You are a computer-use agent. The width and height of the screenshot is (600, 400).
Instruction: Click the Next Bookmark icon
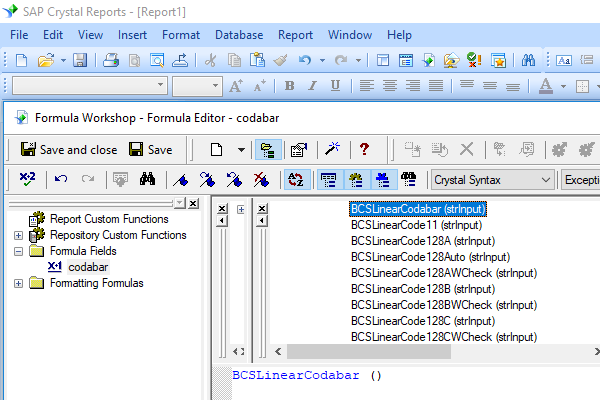[207, 179]
